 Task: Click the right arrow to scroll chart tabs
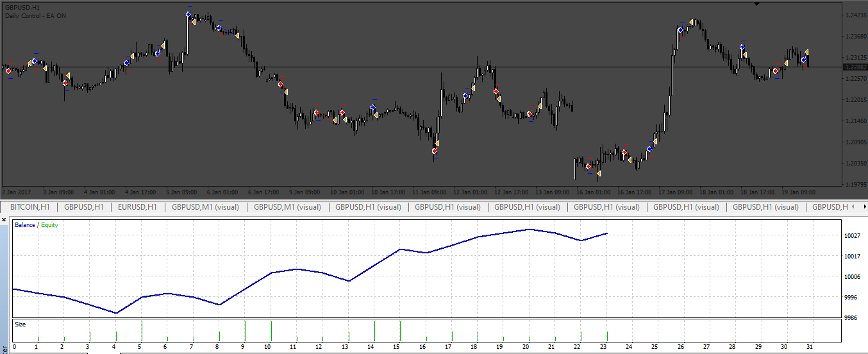(865, 207)
